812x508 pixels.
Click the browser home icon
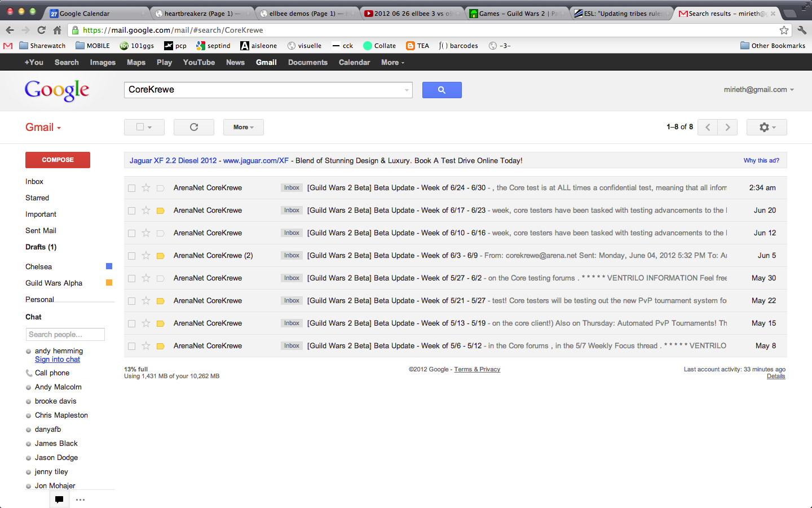57,30
